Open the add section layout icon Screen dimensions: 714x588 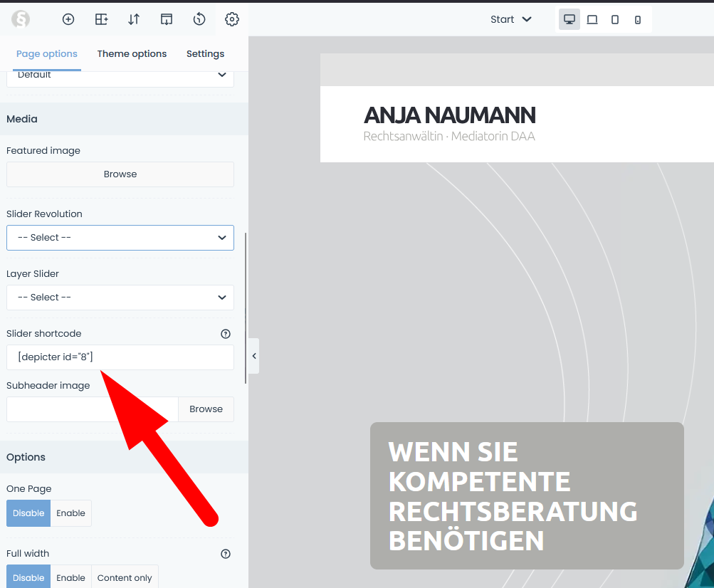pos(101,19)
